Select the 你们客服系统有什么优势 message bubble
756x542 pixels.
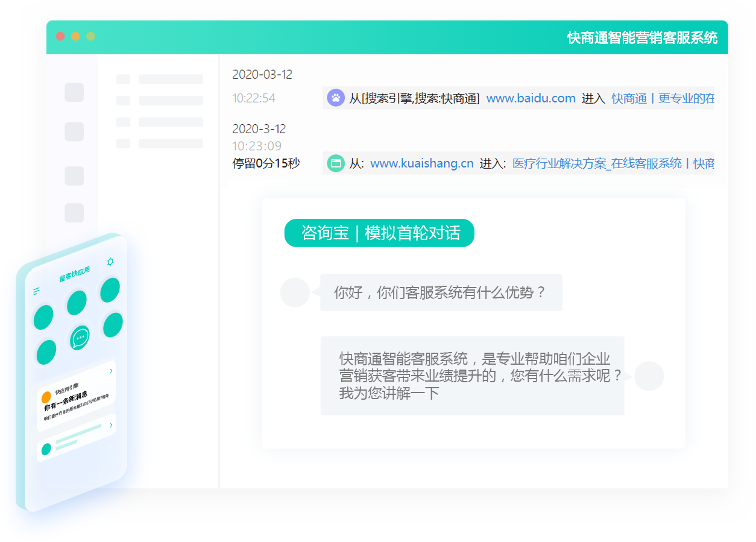click(x=441, y=293)
